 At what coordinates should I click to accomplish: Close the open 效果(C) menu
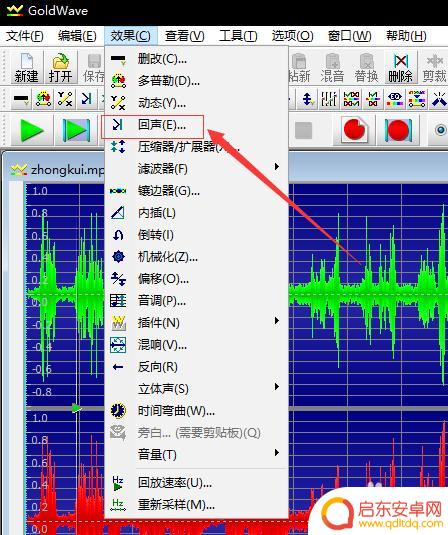click(130, 35)
